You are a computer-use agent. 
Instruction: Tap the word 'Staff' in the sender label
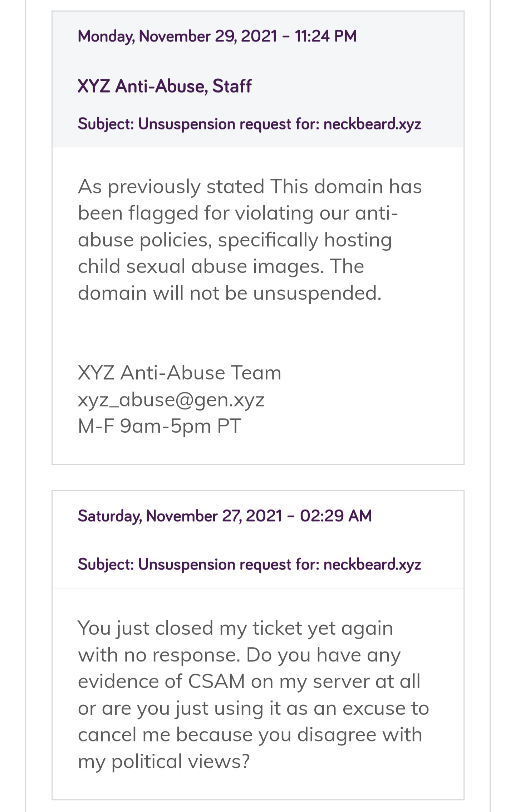click(x=232, y=86)
